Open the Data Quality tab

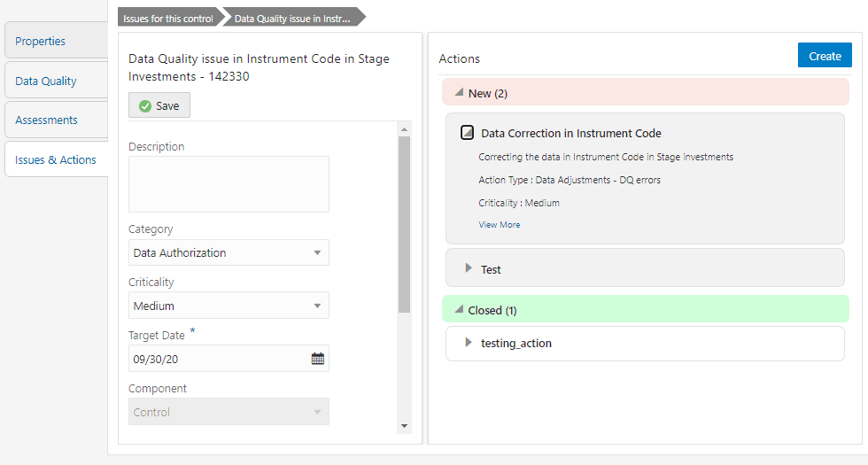point(46,81)
